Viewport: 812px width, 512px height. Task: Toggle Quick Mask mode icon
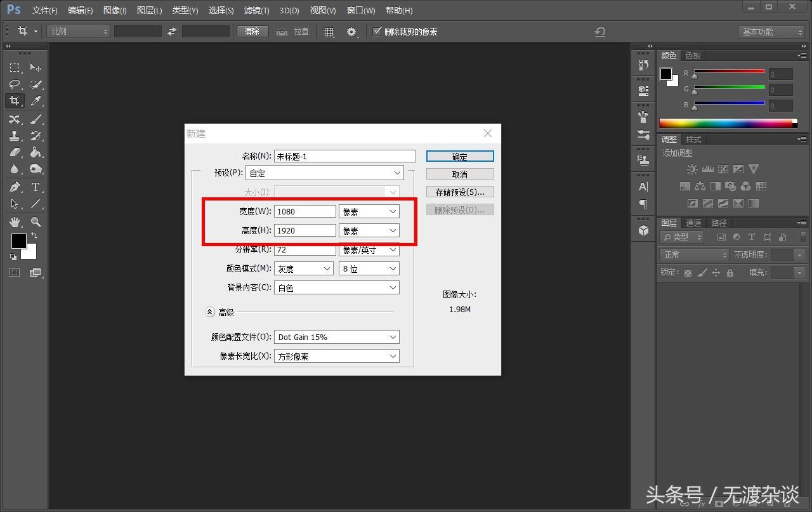coord(15,273)
